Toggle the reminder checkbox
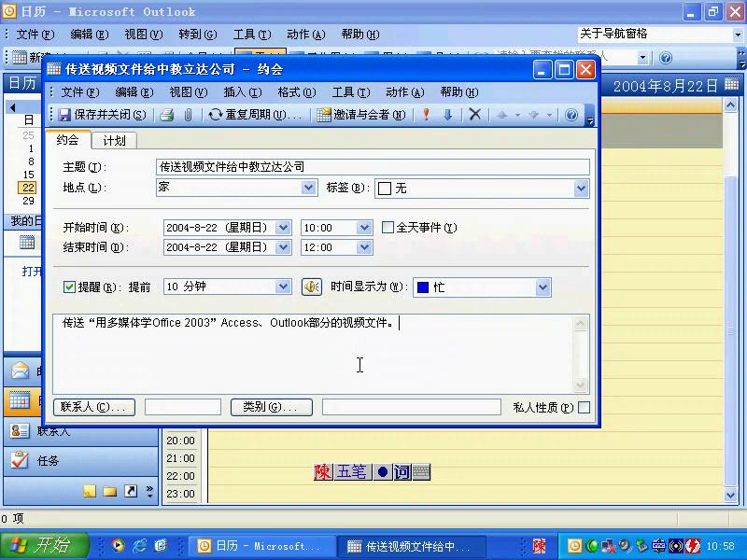The width and height of the screenshot is (747, 560). pos(69,287)
